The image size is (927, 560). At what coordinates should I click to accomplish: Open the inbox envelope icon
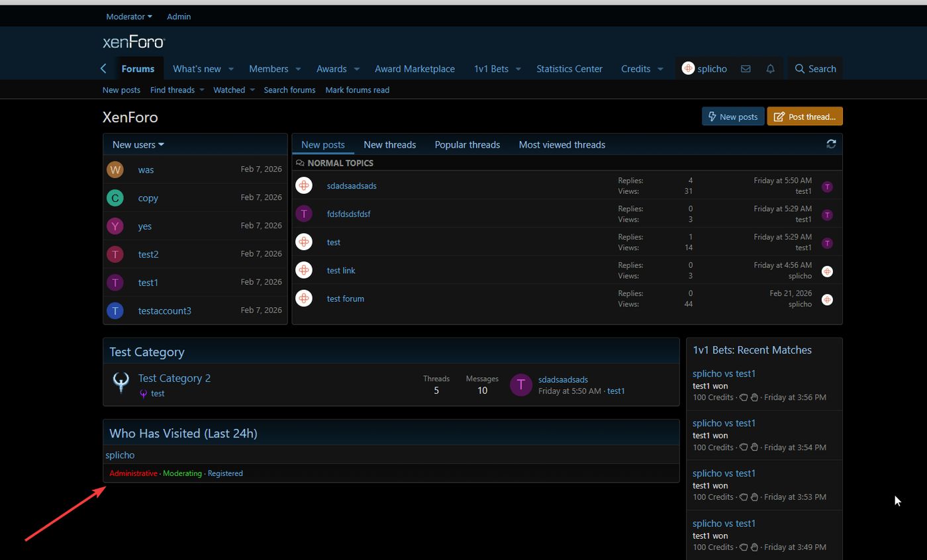click(746, 69)
